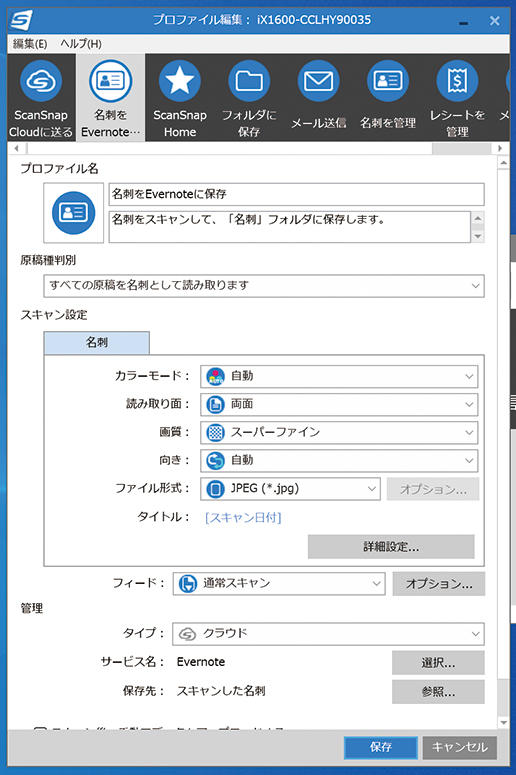Viewport: 516px width, 775px height.
Task: Choose the ScanSnap Home star profile
Action: click(179, 98)
